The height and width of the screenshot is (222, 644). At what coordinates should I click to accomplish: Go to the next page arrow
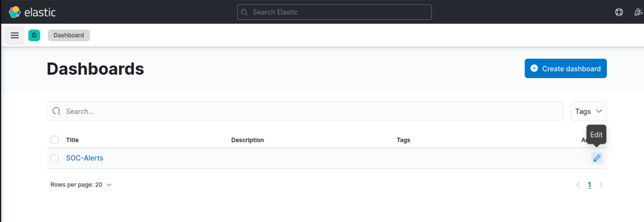coord(601,185)
